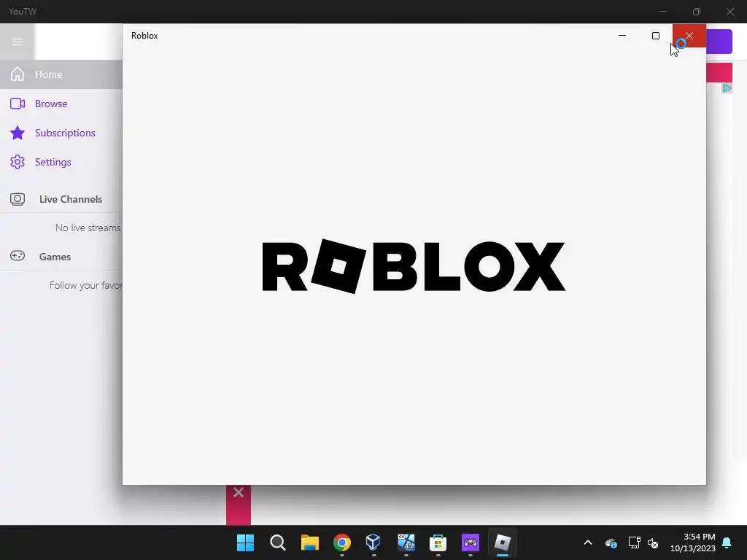The height and width of the screenshot is (560, 747).
Task: Click the Roblox logo in the splash window
Action: click(x=414, y=266)
